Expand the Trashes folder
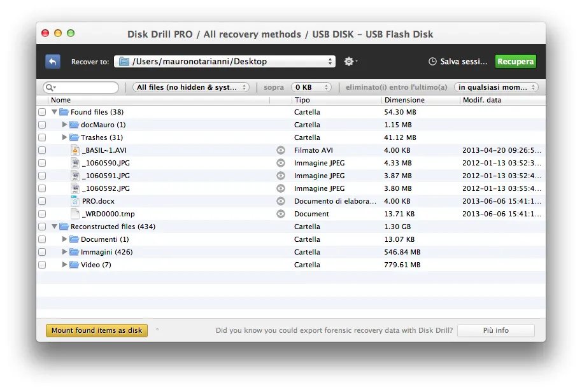Image resolution: width=582 pixels, height=392 pixels. click(64, 137)
